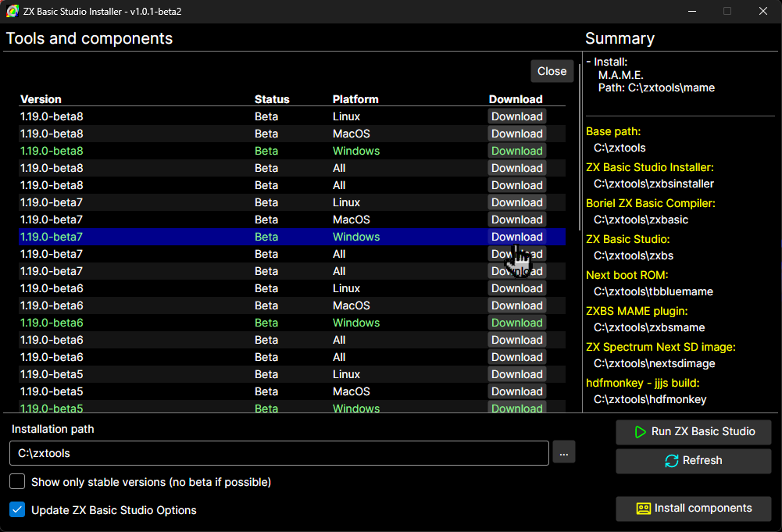Click Install components button label

coord(702,508)
